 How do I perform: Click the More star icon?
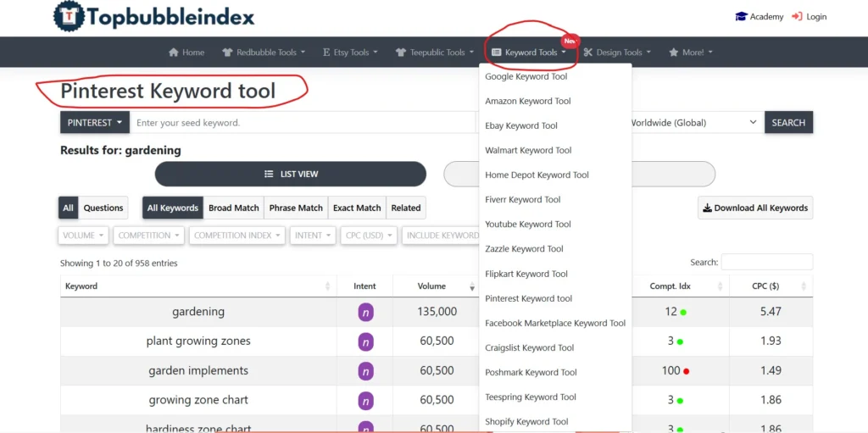pyautogui.click(x=674, y=52)
